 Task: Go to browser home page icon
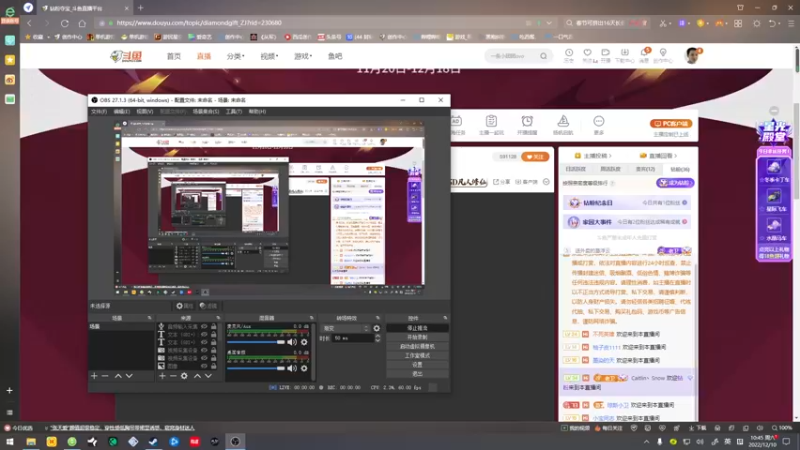82,23
